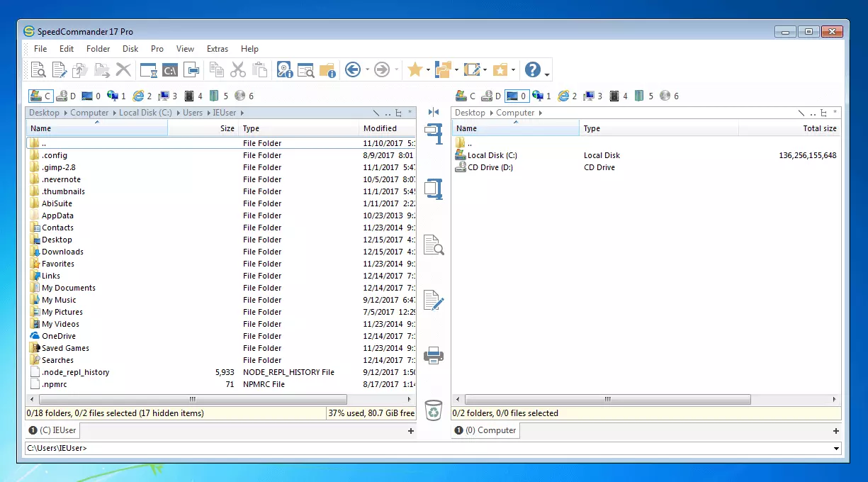Select item 6 in right drive bar
868x482 pixels.
[x=669, y=96]
